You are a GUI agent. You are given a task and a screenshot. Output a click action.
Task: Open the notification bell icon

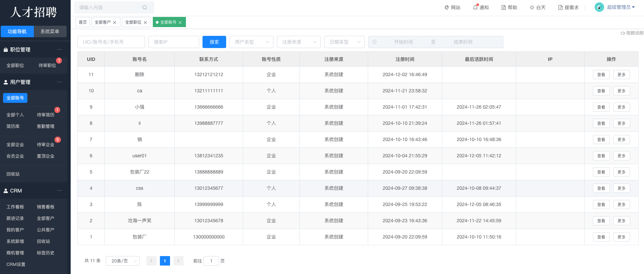click(475, 7)
